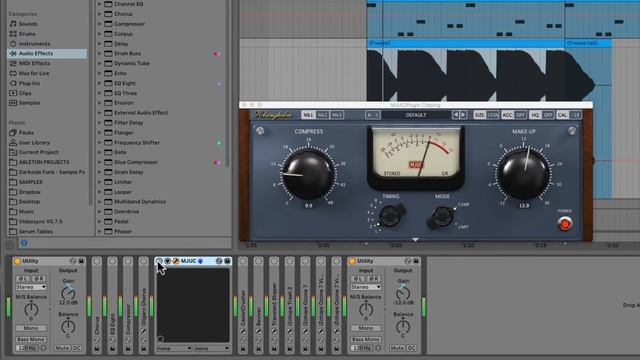This screenshot has height=360, width=640.
Task: Open the Samples category icon
Action: (13, 103)
